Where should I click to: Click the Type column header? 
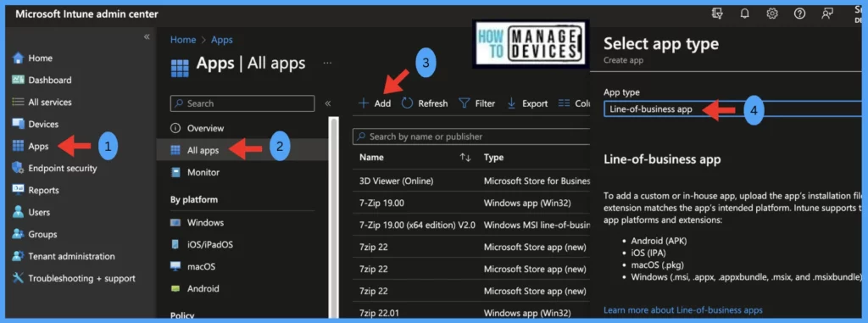click(494, 158)
